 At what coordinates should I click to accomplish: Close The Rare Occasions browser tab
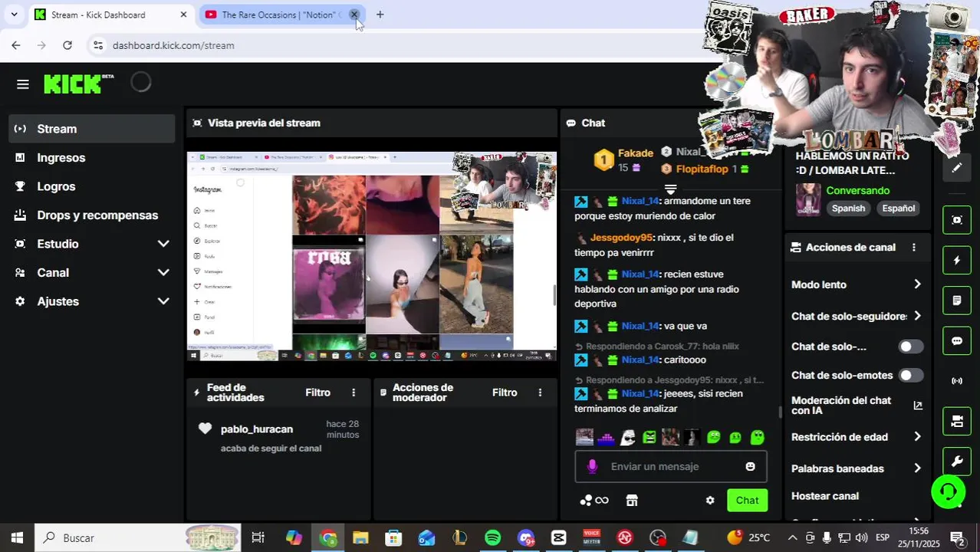click(354, 15)
